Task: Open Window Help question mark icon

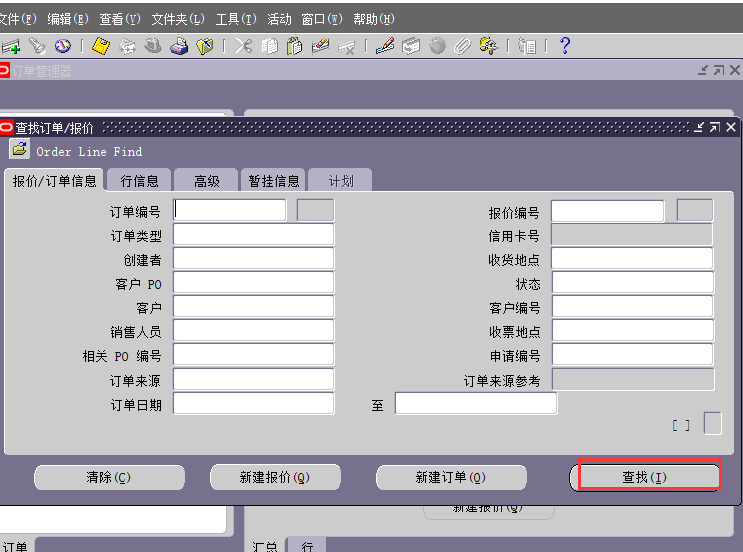Action: click(565, 46)
